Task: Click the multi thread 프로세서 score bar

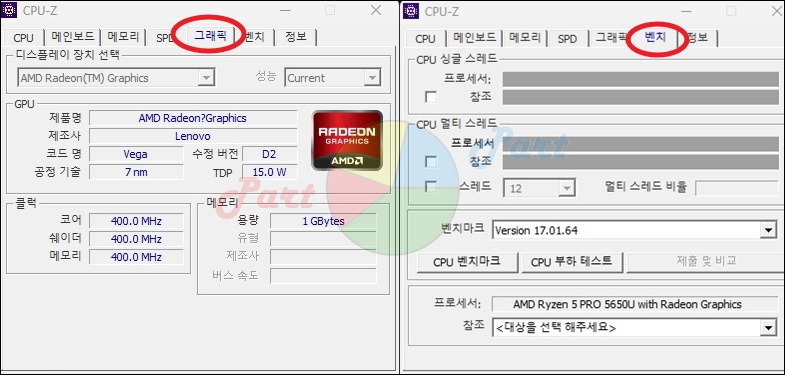Action: pos(640,144)
